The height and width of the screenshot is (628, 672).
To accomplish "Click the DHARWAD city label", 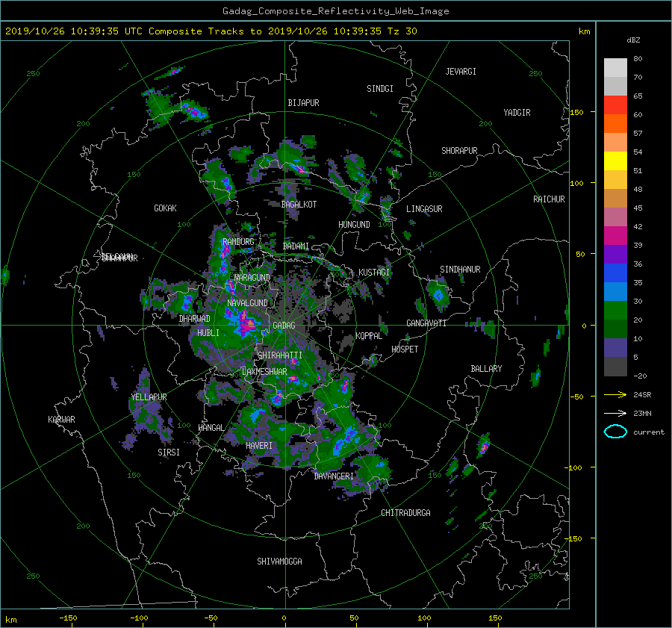I will [x=195, y=319].
